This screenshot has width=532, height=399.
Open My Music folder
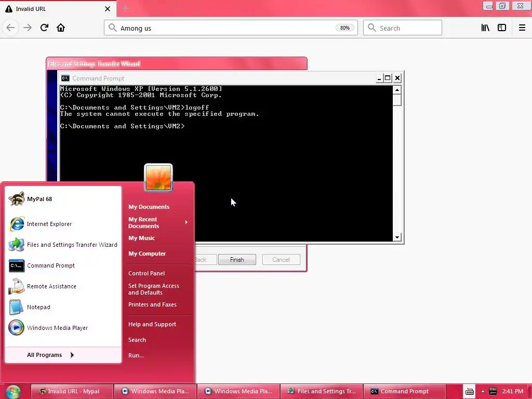tap(141, 238)
